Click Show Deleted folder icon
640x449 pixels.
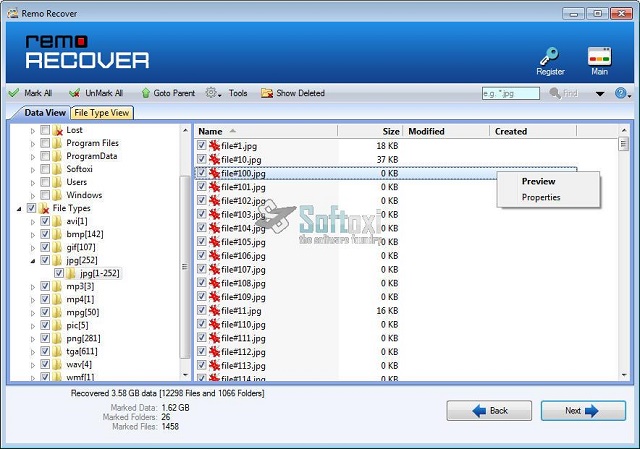[x=267, y=93]
